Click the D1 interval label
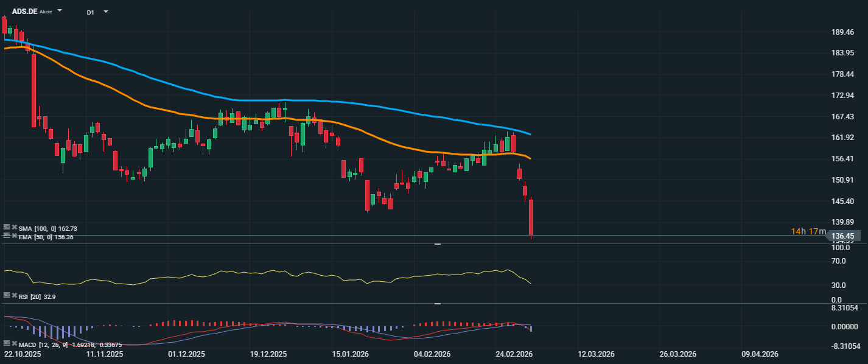Image resolution: width=868 pixels, height=364 pixels. pyautogui.click(x=90, y=12)
